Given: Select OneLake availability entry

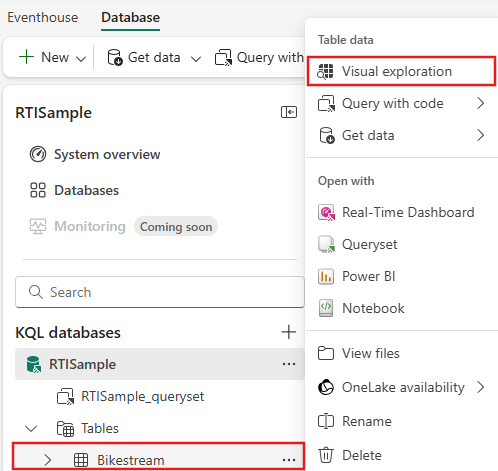Looking at the screenshot, I should [x=403, y=387].
